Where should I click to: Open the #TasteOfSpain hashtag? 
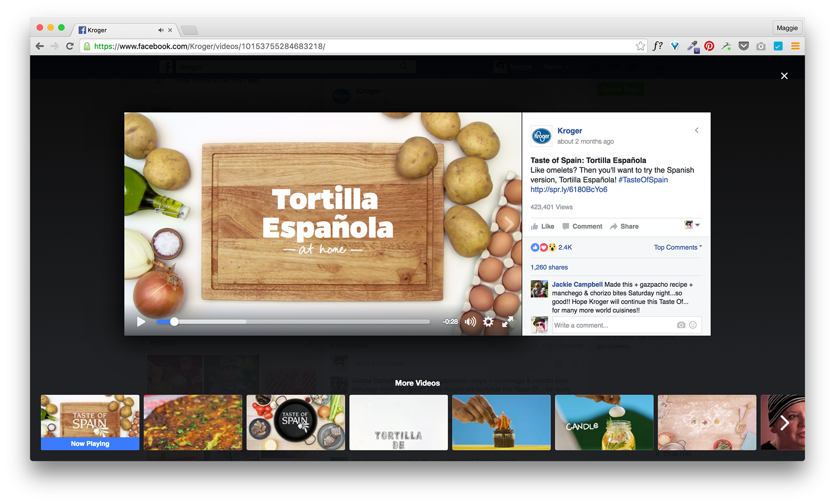tap(643, 180)
